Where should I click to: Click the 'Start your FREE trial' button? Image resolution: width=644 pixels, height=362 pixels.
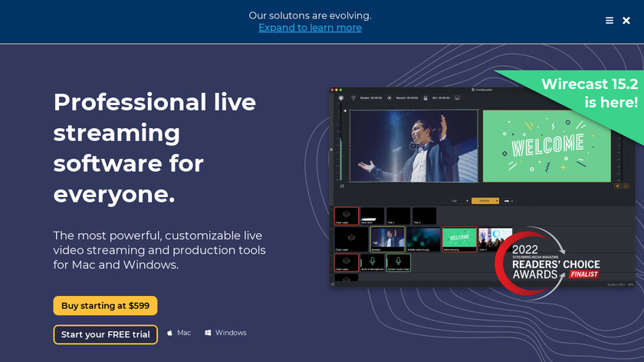pos(106,334)
